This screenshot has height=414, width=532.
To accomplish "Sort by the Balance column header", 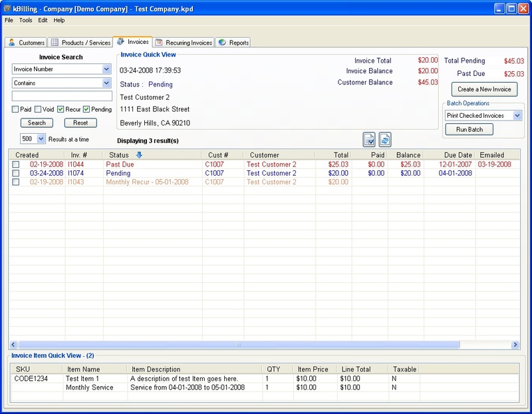I will (406, 155).
